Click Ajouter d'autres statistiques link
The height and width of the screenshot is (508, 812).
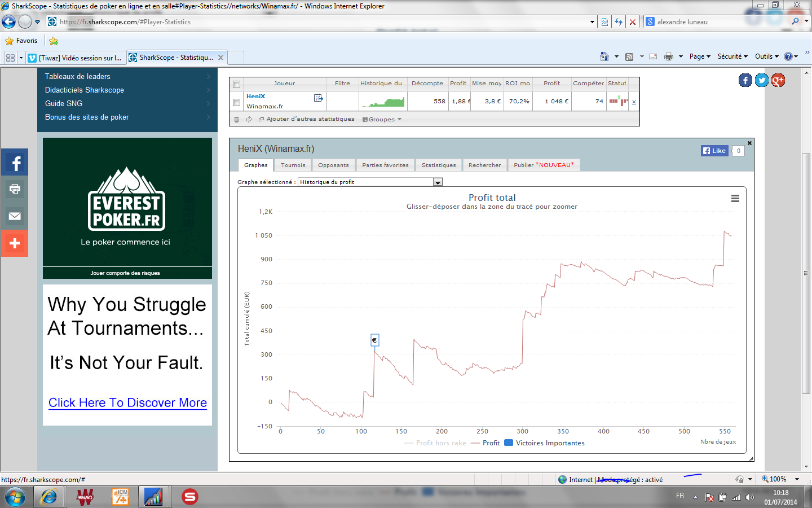tap(310, 119)
